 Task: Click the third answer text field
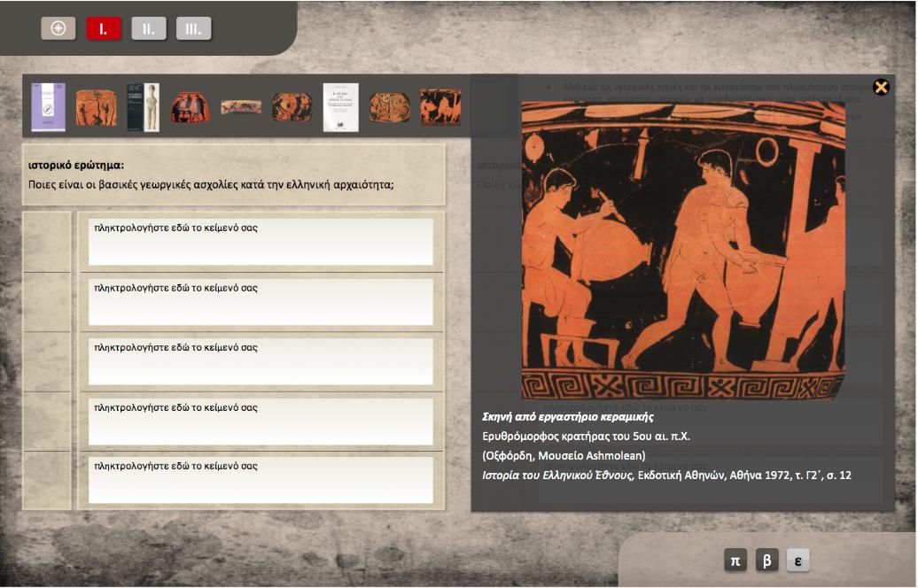pos(261,361)
